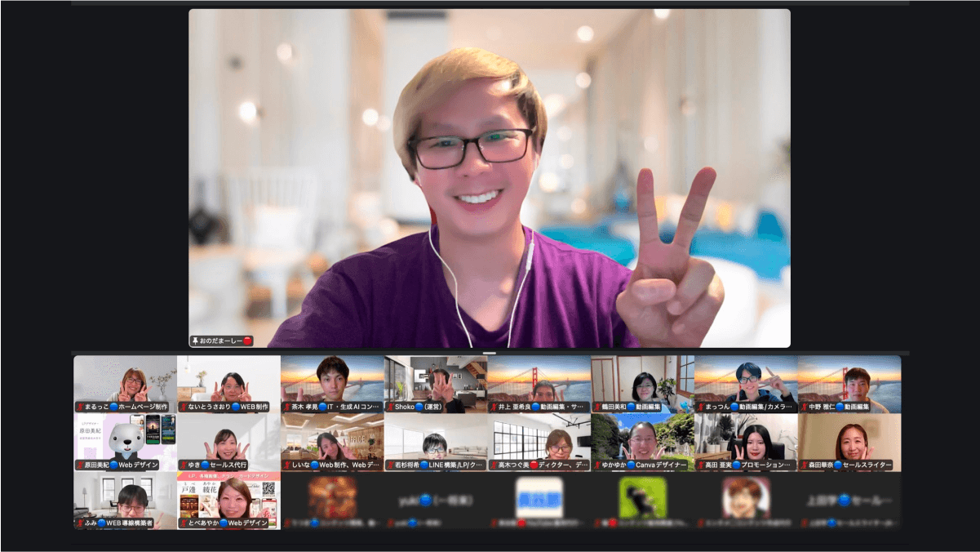Click muted mic icon on まるっこ tile
Screen dimensions: 980x552
coord(80,407)
